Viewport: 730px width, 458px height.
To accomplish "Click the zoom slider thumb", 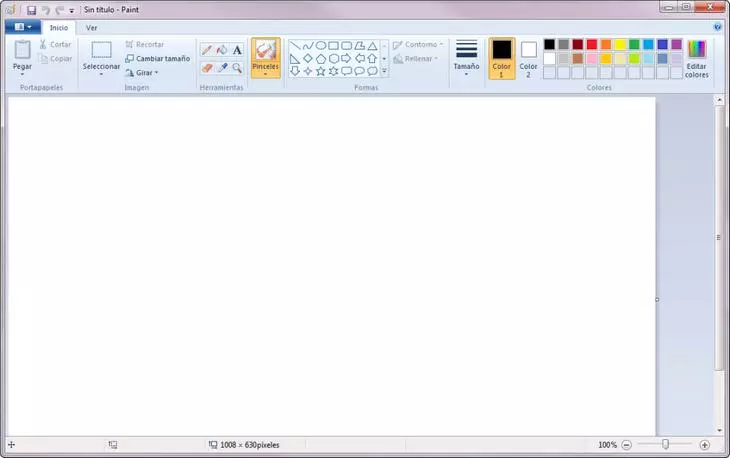I will pyautogui.click(x=665, y=445).
